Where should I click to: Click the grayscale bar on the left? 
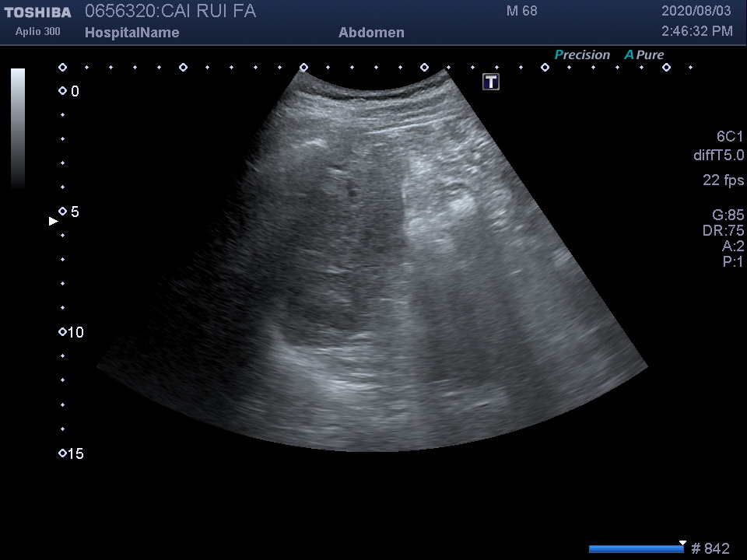coord(18,128)
